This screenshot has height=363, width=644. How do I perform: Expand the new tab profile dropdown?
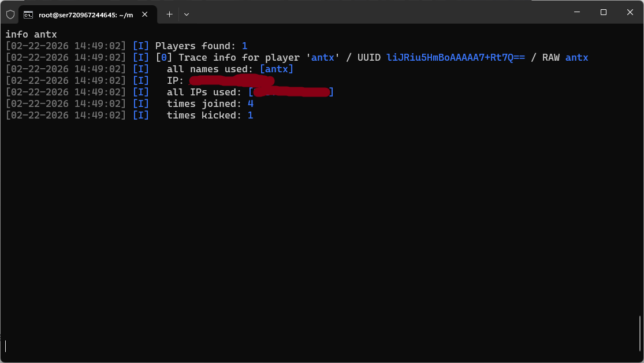point(186,14)
